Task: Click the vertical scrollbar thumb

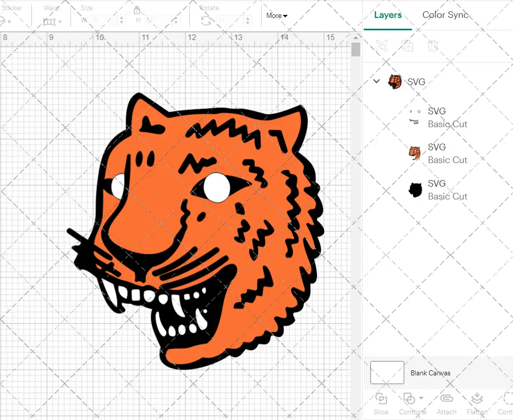Action: click(x=356, y=50)
